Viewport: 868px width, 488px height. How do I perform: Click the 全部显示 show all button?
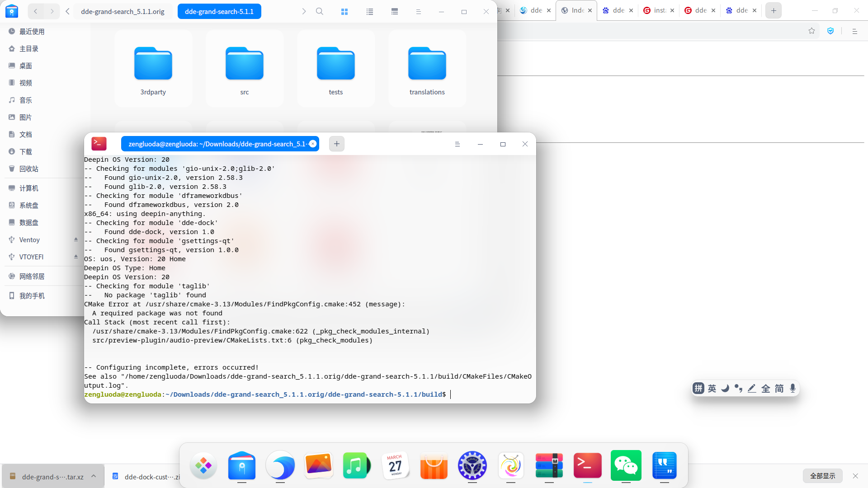coord(822,476)
